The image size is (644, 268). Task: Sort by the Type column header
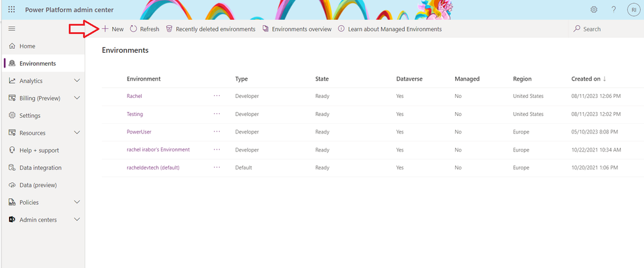(x=242, y=79)
